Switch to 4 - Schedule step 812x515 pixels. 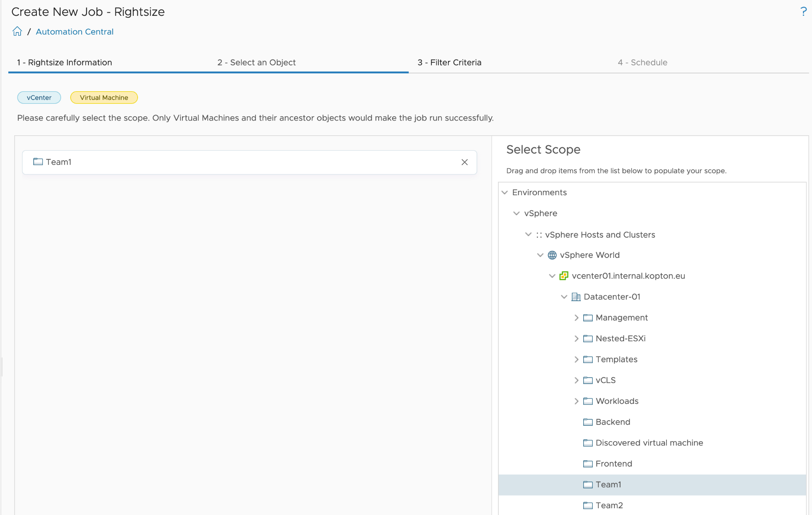click(642, 62)
